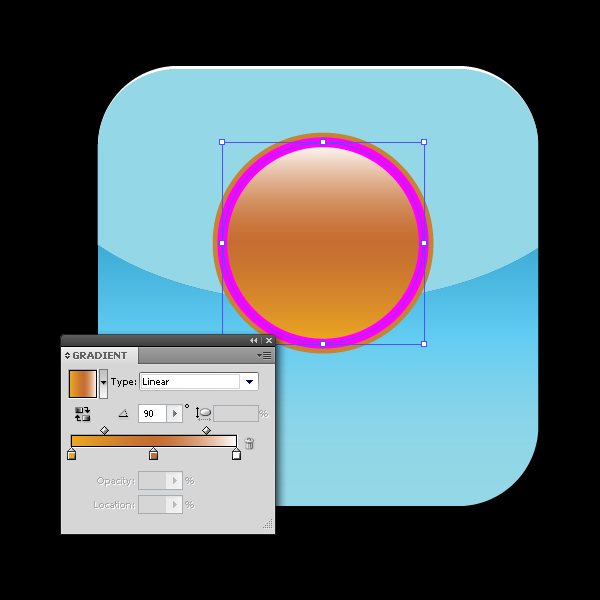This screenshot has height=600, width=600.
Task: Click the Reverse Gradient icon
Action: pos(82,414)
